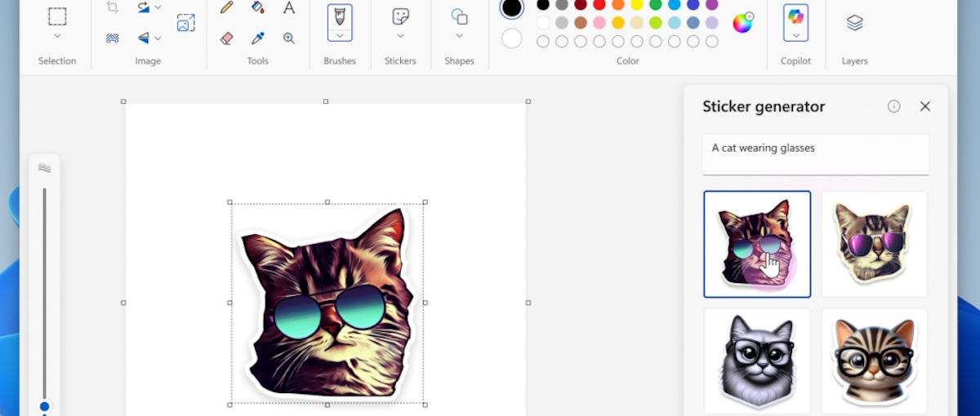Screen dimensions: 980x416
Task: Pick the lavender palette color
Action: click(x=712, y=23)
